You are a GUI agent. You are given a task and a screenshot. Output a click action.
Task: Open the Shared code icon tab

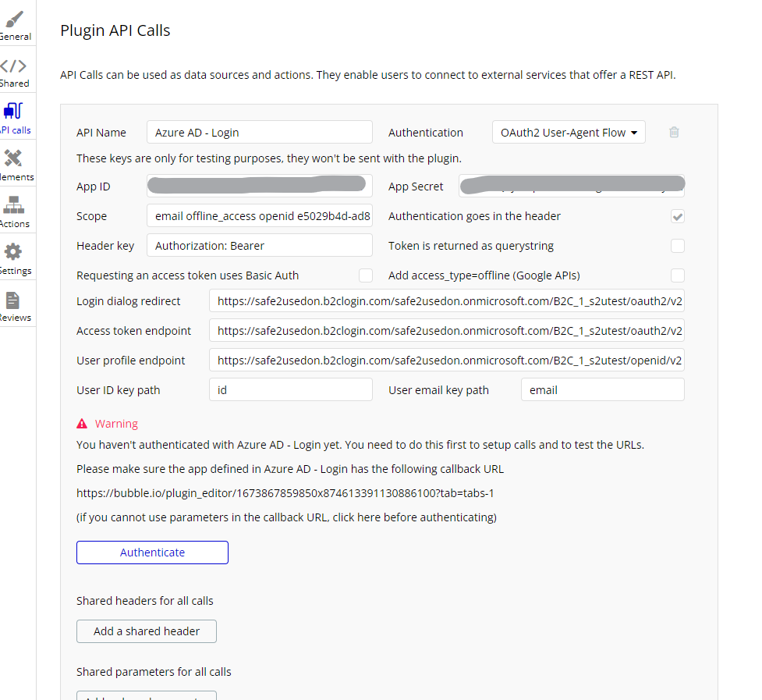click(x=14, y=67)
